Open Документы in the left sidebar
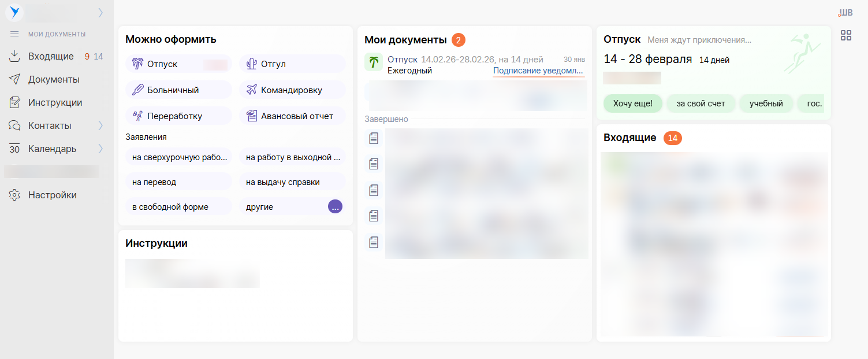This screenshot has height=359, width=868. point(54,79)
